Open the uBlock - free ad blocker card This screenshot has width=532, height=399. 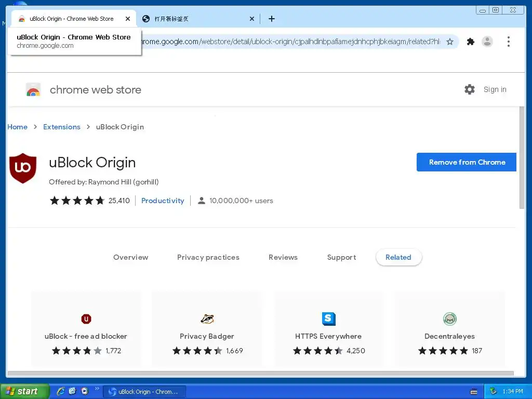(x=86, y=328)
